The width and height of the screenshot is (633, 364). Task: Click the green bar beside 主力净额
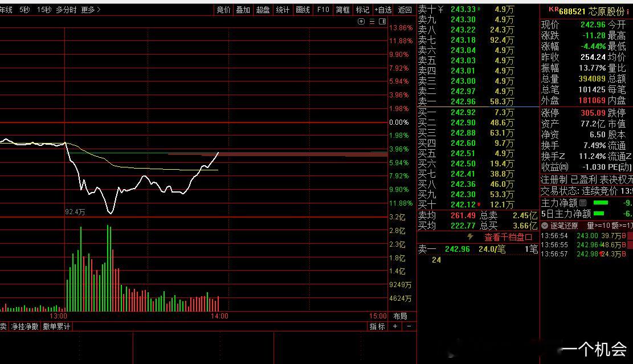601,203
